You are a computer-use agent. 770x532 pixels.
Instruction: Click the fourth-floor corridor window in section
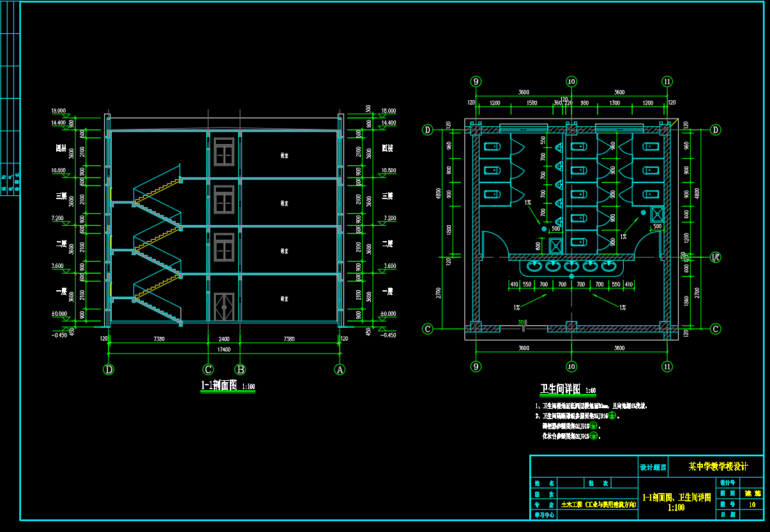(x=224, y=151)
